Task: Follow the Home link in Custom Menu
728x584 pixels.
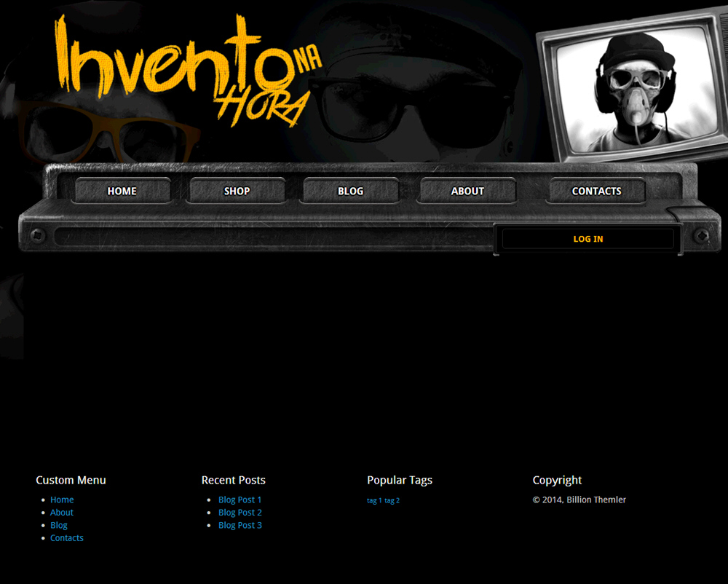Action: [x=62, y=500]
